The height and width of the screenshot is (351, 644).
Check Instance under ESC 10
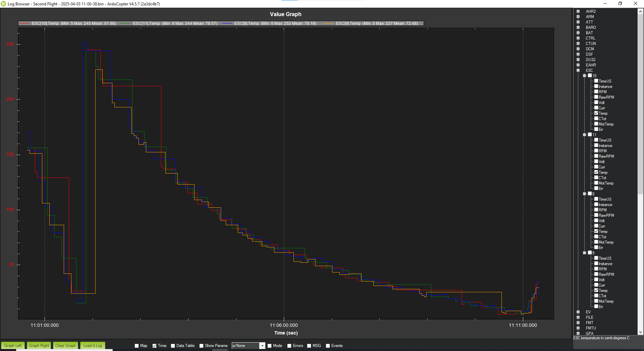click(x=596, y=86)
